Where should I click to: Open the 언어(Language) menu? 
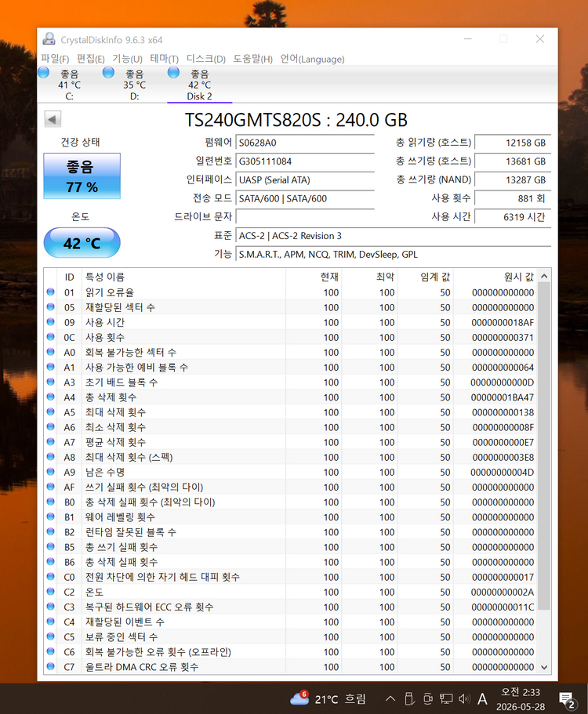tap(312, 60)
